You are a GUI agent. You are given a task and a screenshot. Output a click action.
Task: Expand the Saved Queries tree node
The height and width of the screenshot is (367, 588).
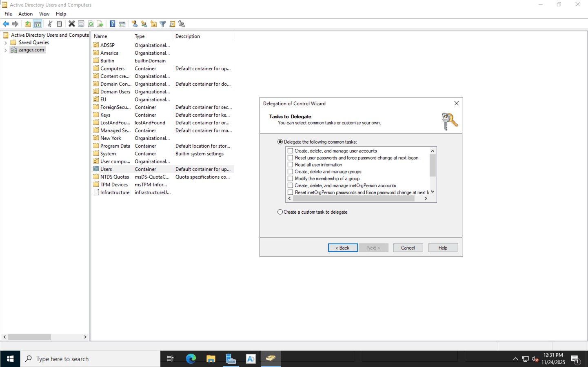tap(5, 42)
